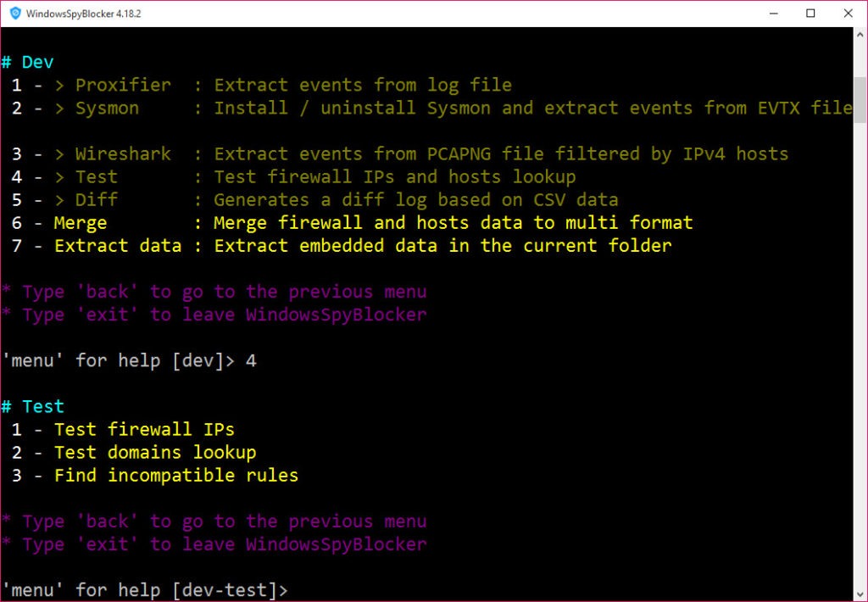This screenshot has width=868, height=602.
Task: Click the [dev-test] command prompt line
Action: tap(145, 590)
